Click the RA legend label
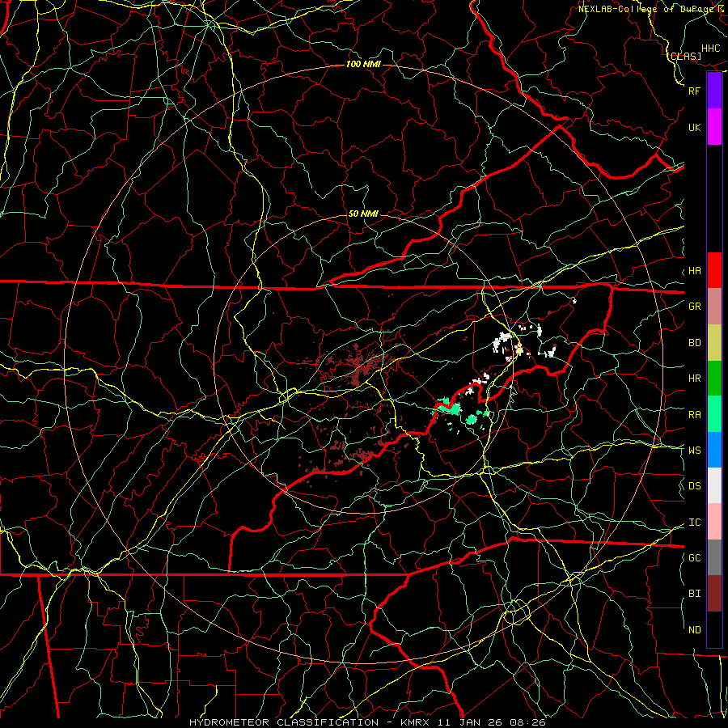 click(695, 415)
